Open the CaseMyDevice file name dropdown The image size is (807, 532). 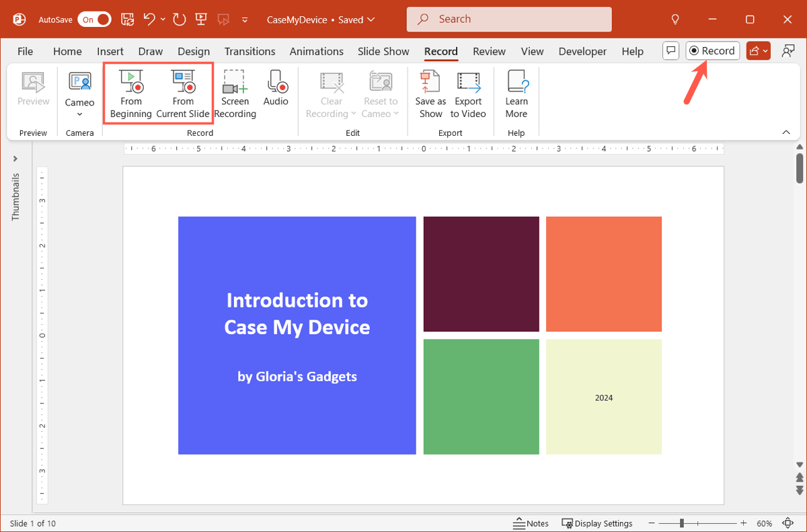(x=370, y=20)
